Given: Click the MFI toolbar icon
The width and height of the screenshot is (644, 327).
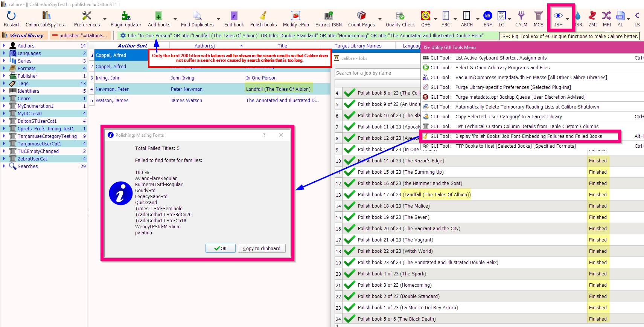Looking at the screenshot, I should point(607,15).
